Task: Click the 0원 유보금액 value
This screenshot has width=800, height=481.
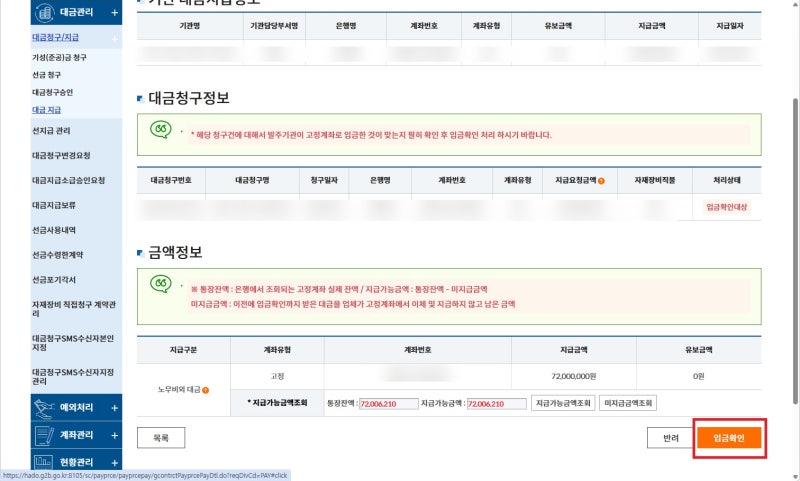Action: pyautogui.click(x=698, y=376)
